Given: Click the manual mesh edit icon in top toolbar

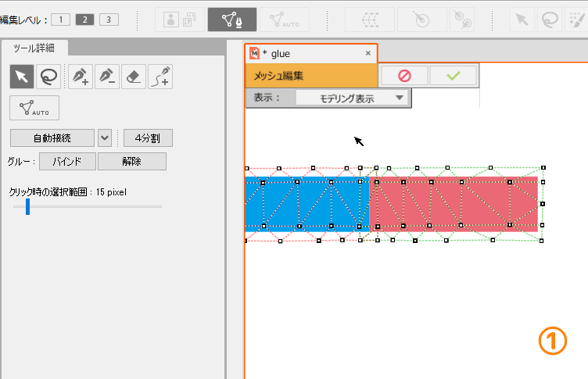Looking at the screenshot, I should point(231,20).
